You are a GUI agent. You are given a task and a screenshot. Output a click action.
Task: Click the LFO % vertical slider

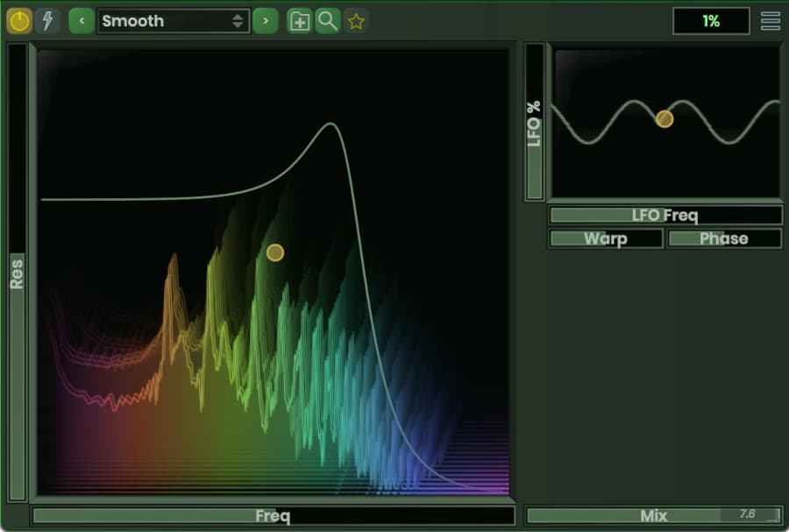coord(535,122)
